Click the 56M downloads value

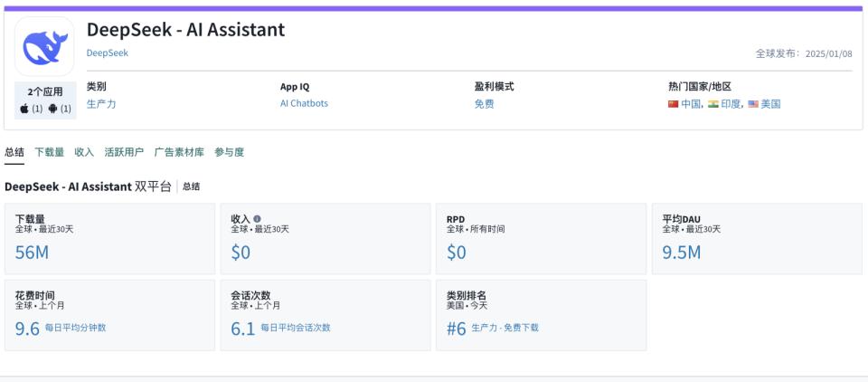[33, 253]
